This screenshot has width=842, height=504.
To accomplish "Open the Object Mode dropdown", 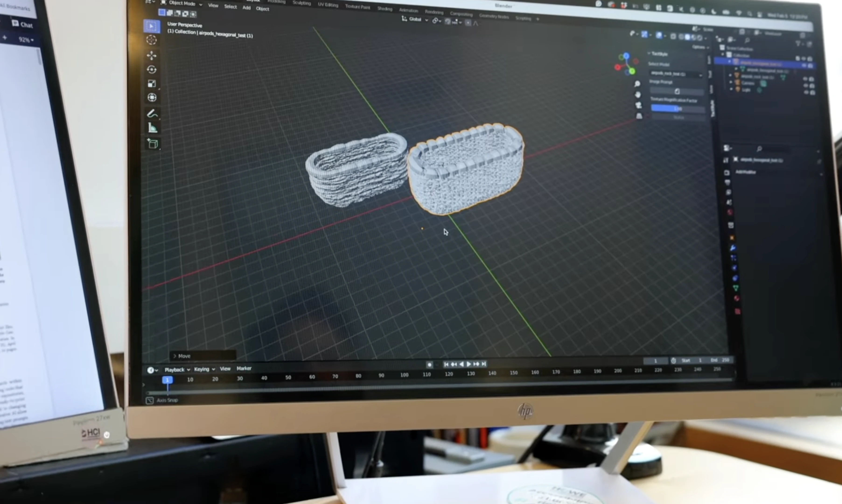I will pyautogui.click(x=182, y=3).
